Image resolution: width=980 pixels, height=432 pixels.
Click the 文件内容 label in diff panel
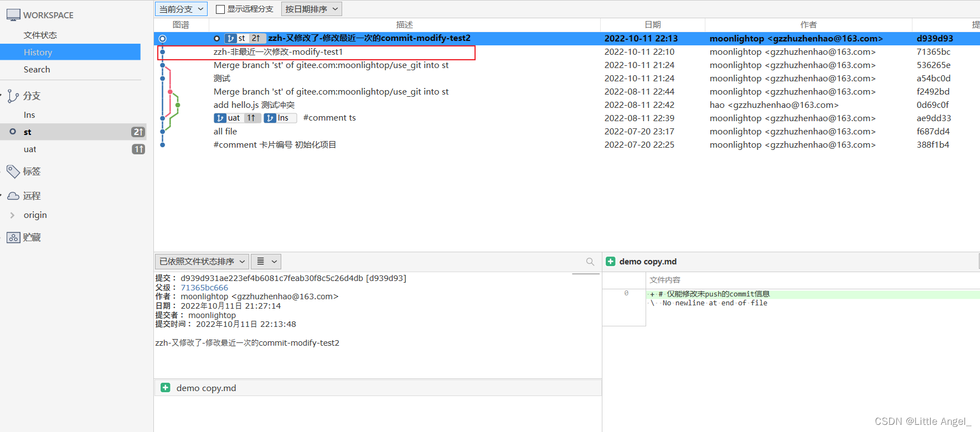(665, 280)
